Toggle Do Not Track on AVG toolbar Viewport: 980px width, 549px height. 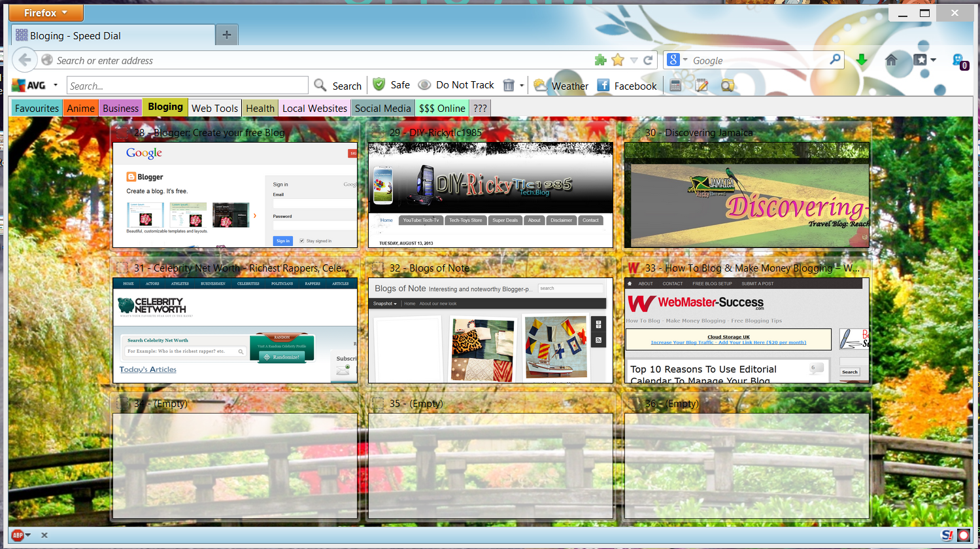(x=456, y=85)
